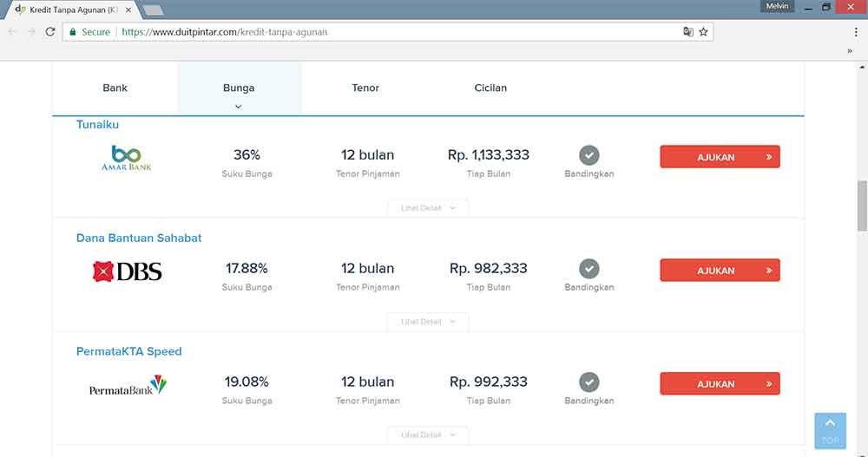868x457 pixels.
Task: Sort by the Bank column header
Action: [115, 88]
